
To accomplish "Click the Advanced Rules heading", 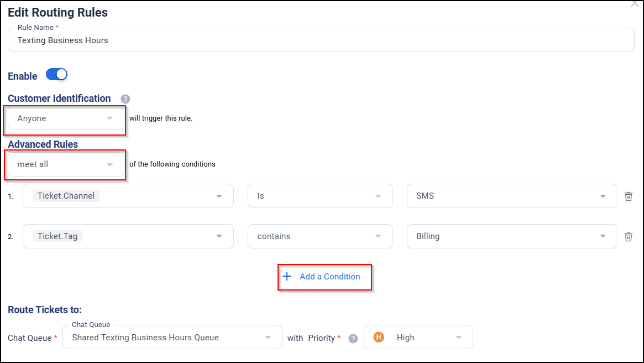I will point(43,144).
